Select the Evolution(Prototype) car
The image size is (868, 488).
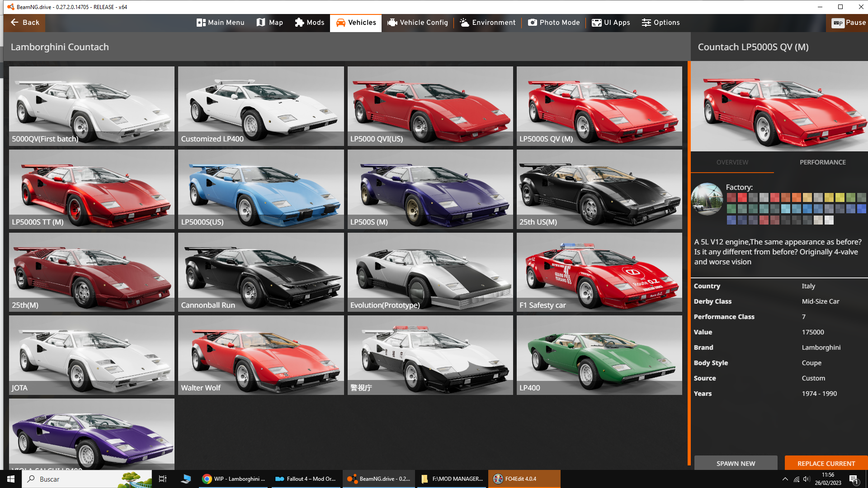[x=430, y=272]
